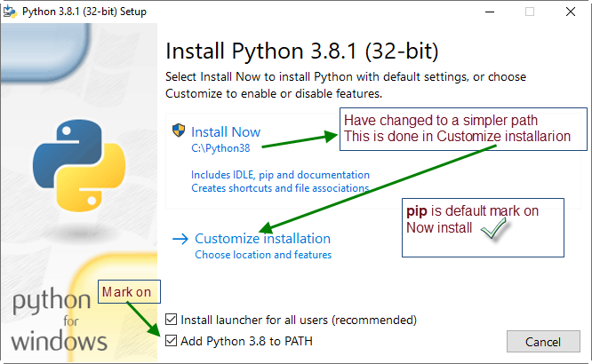This screenshot has width=592, height=364.
Task: Click the UAC shield icon beside Install Now
Action: pos(179,131)
